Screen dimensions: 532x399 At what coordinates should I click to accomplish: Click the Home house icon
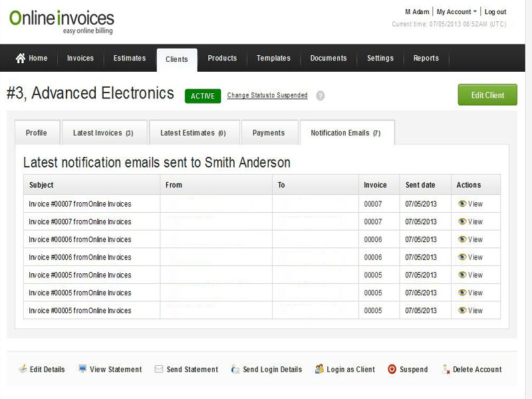coord(21,58)
